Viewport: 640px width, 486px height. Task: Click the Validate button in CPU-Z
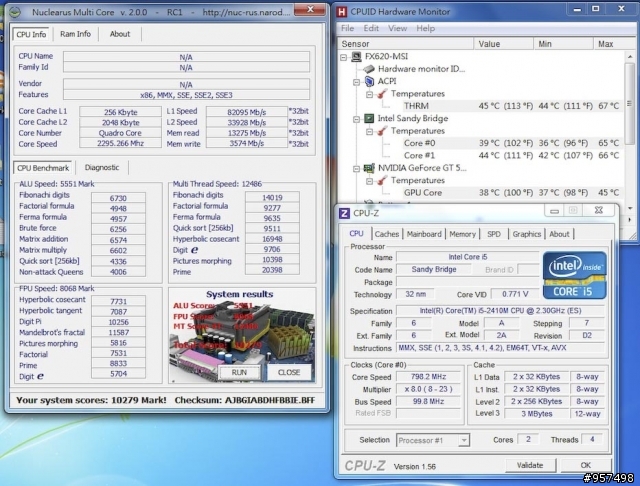(x=530, y=465)
